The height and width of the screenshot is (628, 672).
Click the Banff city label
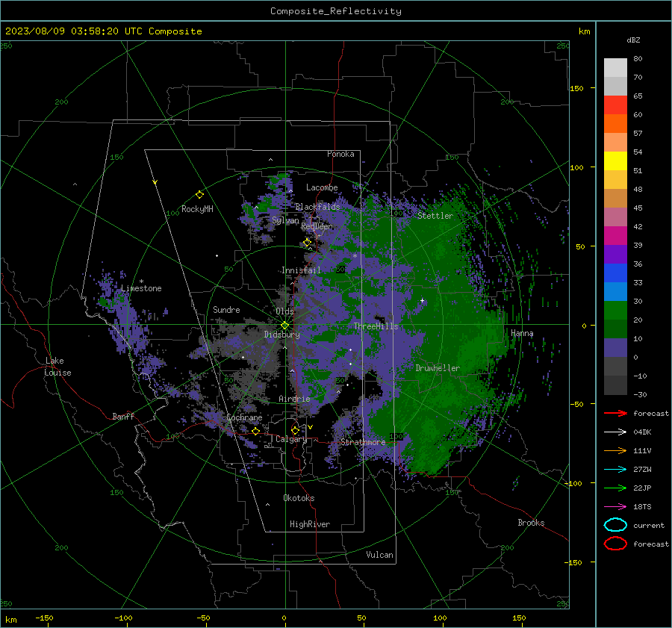point(123,416)
